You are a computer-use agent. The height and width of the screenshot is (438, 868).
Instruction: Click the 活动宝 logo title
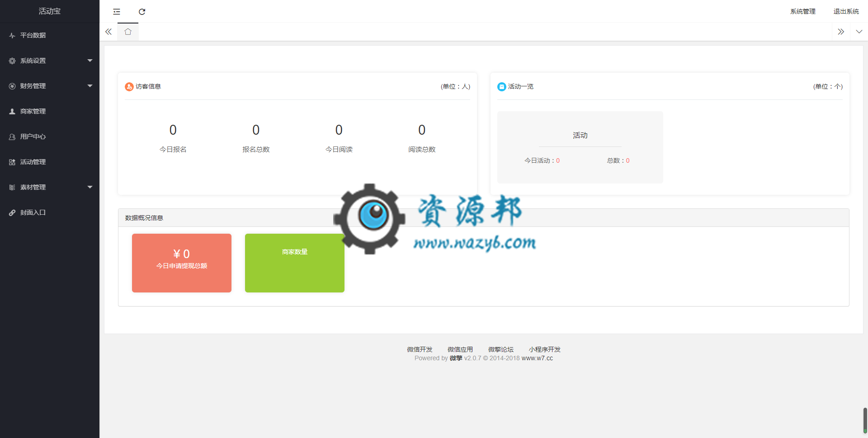pos(50,11)
